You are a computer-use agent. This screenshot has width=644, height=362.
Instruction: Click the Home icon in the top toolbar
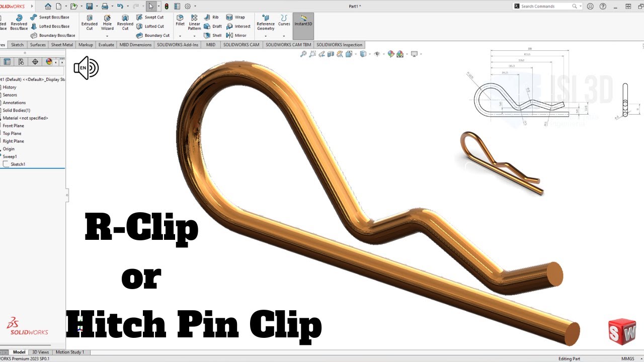[48, 7]
